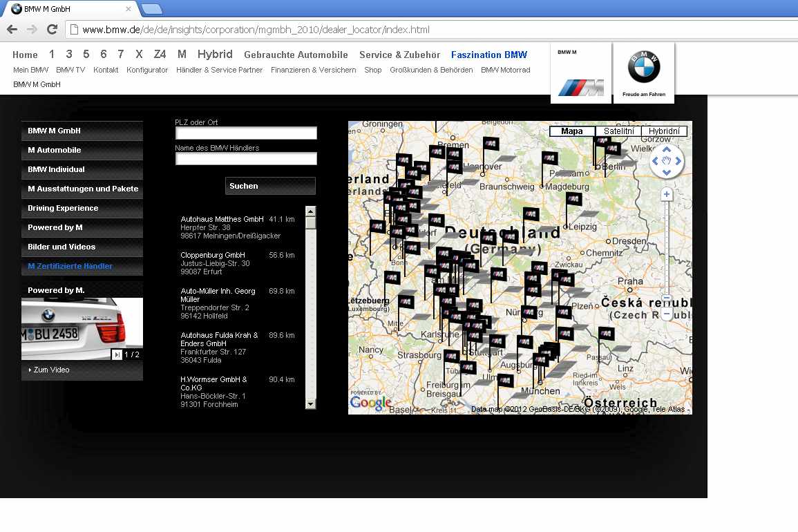Pan the map up with the arrow
This screenshot has width=798, height=532.
pos(667,150)
